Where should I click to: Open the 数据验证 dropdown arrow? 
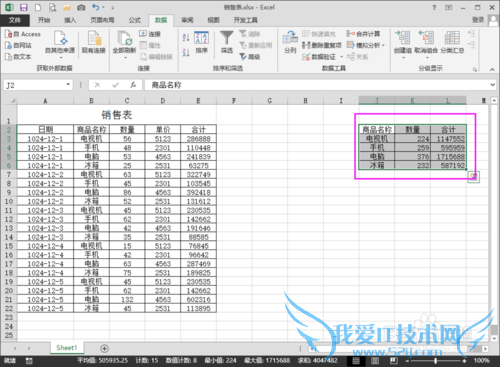click(341, 57)
